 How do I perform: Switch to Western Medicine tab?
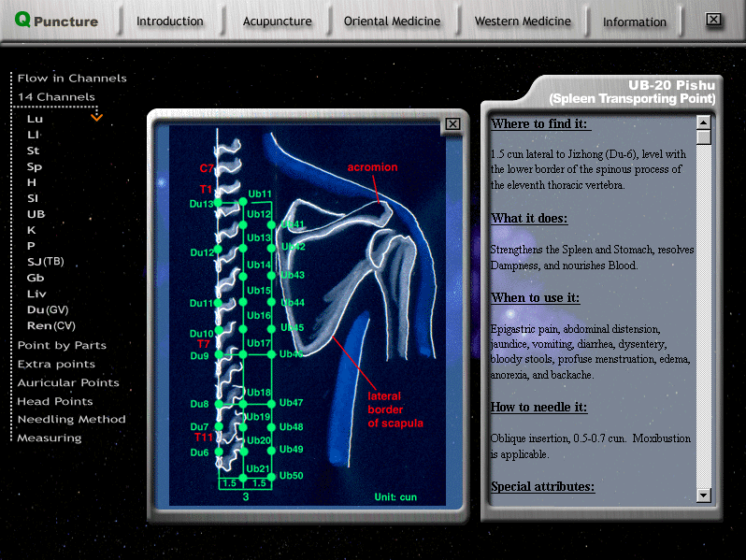(x=522, y=22)
